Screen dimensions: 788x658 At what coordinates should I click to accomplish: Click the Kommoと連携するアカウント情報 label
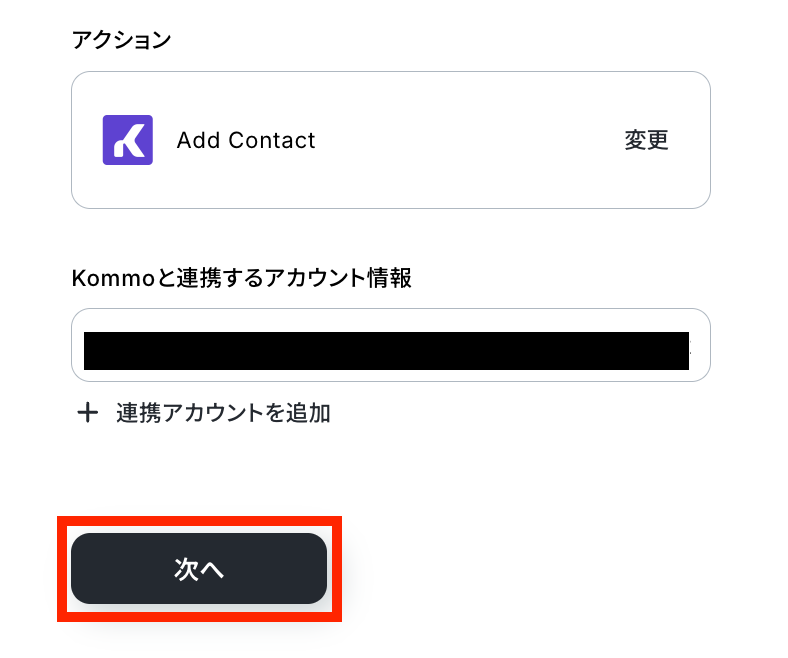click(x=242, y=279)
